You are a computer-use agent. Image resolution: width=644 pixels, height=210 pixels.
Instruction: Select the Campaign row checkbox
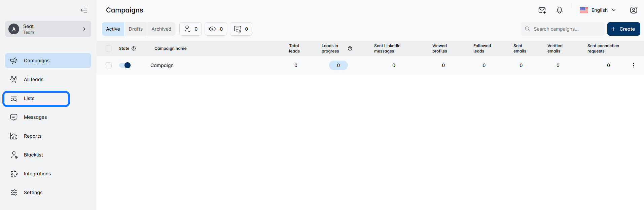click(109, 65)
